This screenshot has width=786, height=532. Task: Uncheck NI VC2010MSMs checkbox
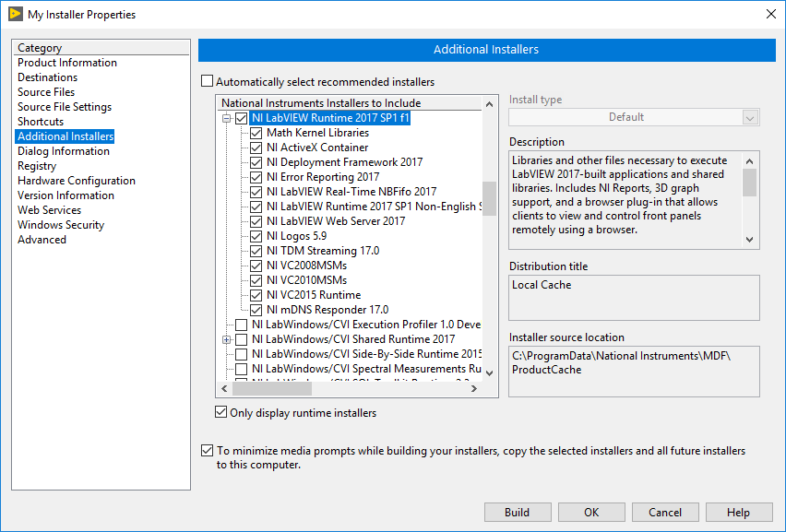(x=256, y=280)
